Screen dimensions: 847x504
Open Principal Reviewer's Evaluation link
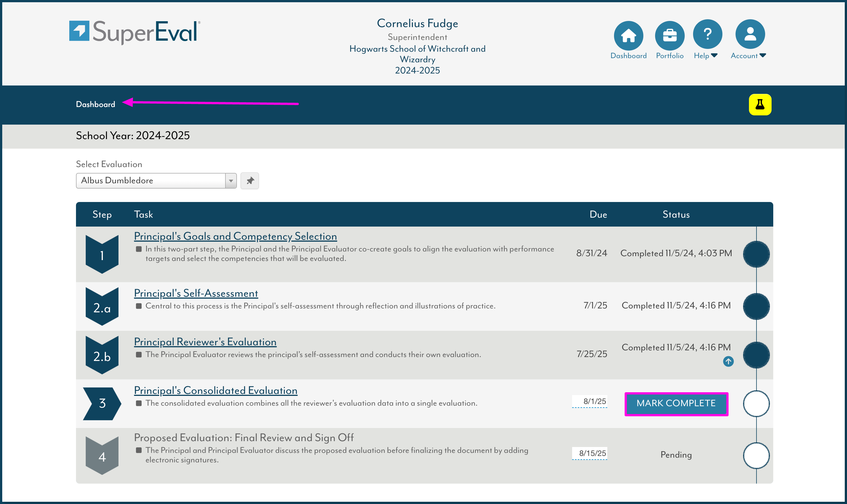coord(205,342)
